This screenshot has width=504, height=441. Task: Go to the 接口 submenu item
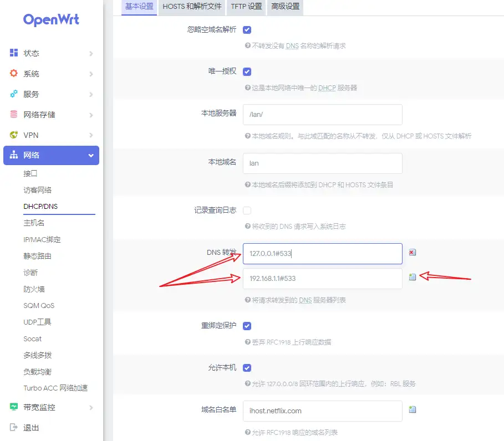pyautogui.click(x=30, y=173)
